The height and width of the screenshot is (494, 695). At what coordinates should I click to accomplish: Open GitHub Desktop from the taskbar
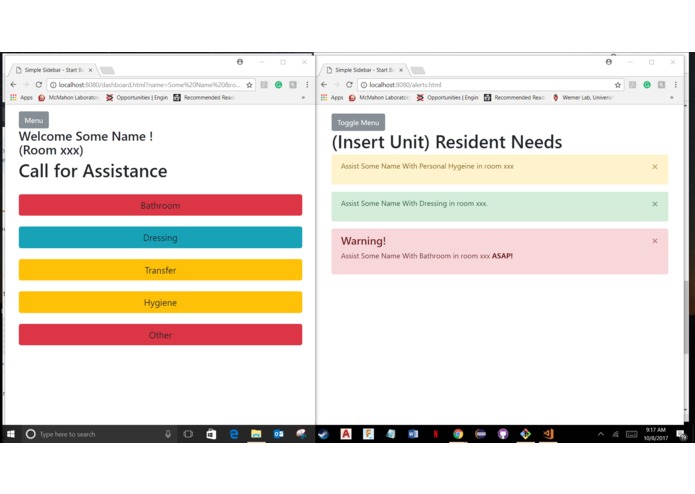(x=503, y=434)
